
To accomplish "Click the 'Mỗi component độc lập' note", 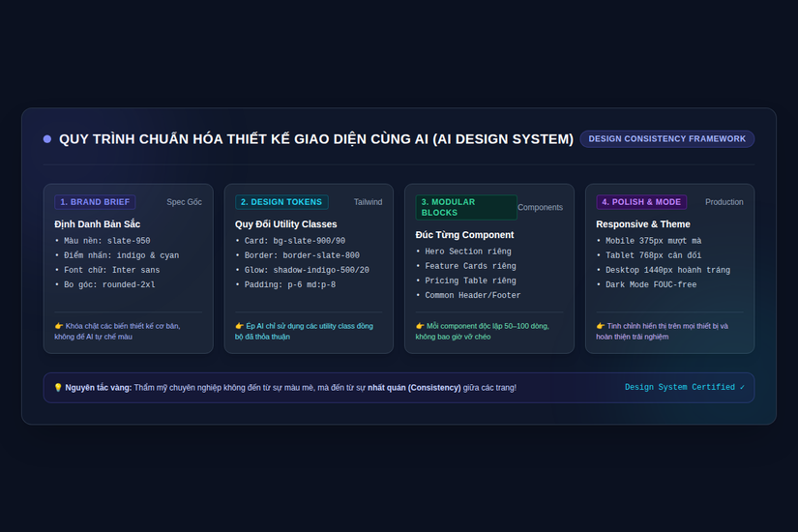I will (x=483, y=332).
